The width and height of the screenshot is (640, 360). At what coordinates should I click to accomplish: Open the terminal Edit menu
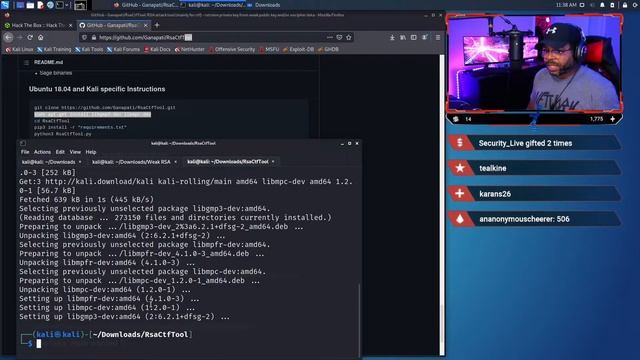click(x=60, y=152)
